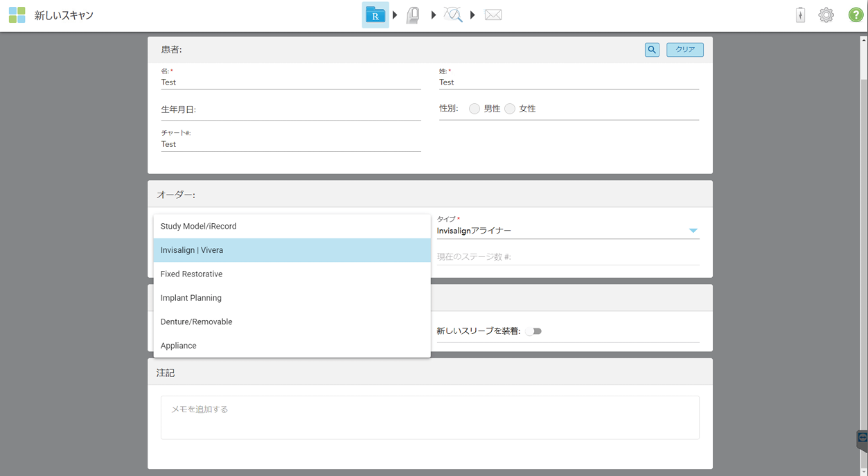Open the Rx prescription step icon
This screenshot has width=868, height=476.
(x=375, y=15)
